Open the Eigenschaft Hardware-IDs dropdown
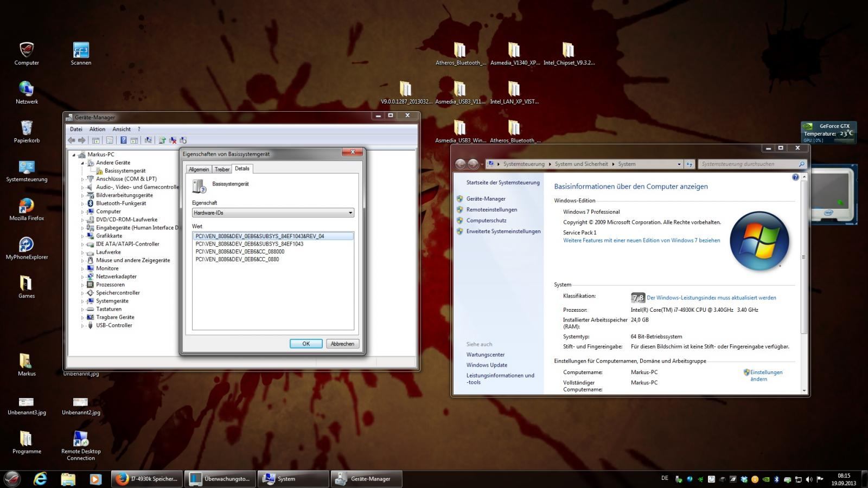 pyautogui.click(x=273, y=213)
